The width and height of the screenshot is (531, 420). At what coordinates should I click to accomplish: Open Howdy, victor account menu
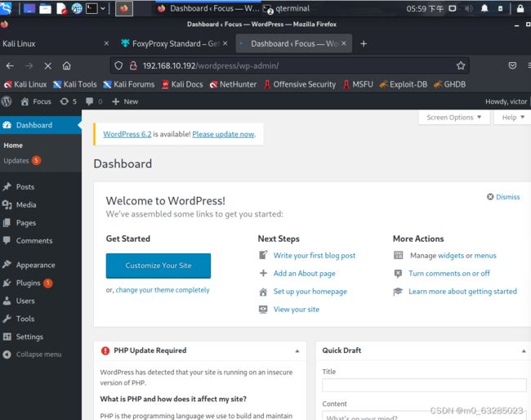tap(506, 101)
